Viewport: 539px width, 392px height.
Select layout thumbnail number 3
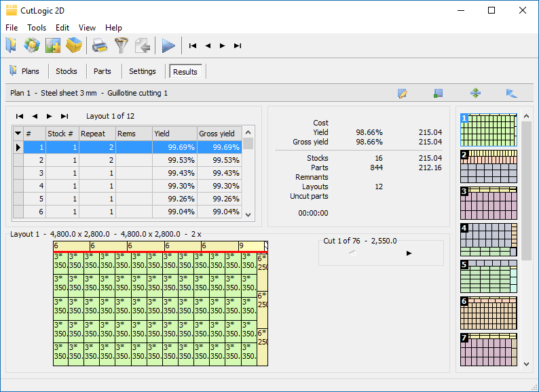tap(489, 203)
